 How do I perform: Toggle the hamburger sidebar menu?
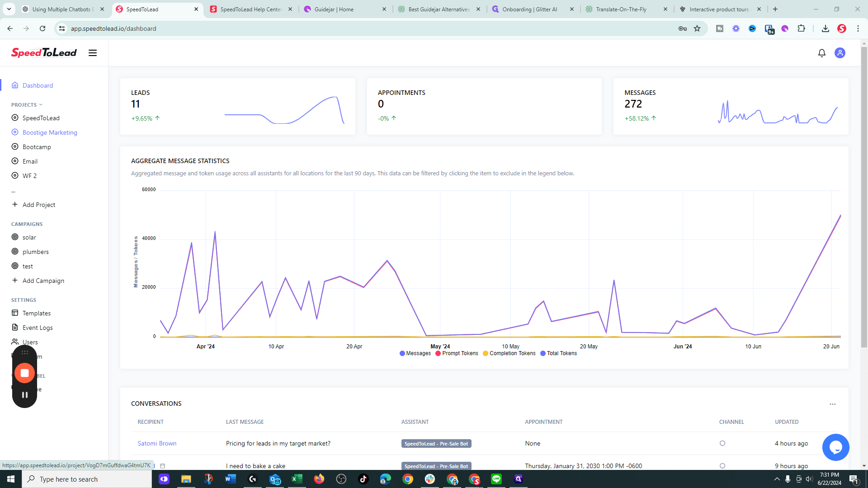click(93, 53)
